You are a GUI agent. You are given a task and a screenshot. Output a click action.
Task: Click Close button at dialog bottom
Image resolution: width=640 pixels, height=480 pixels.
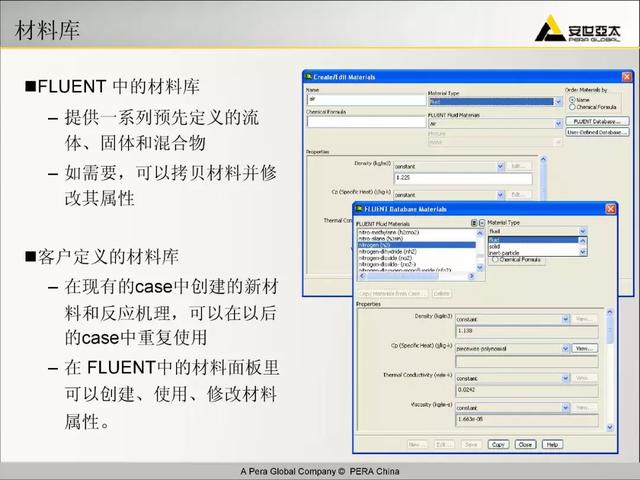(x=525, y=444)
